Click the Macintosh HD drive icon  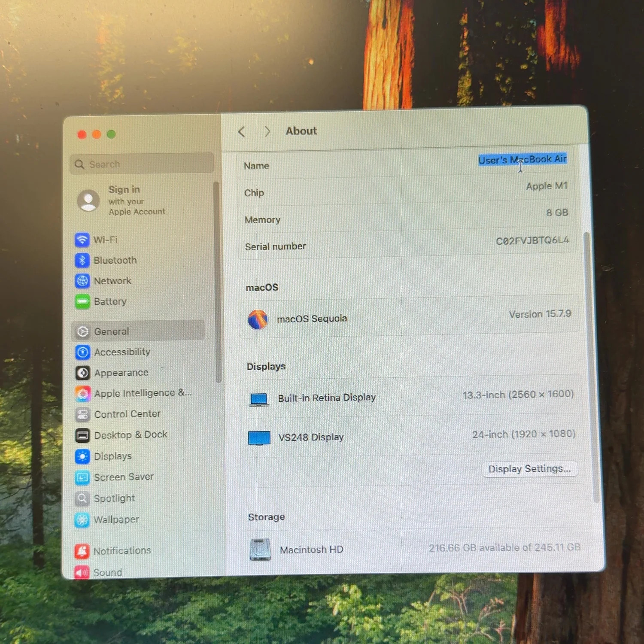pyautogui.click(x=260, y=550)
